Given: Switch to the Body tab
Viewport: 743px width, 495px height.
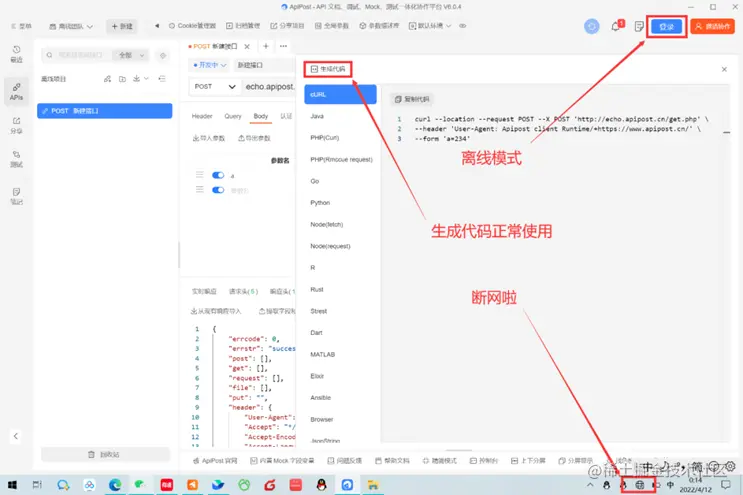Looking at the screenshot, I should click(261, 116).
